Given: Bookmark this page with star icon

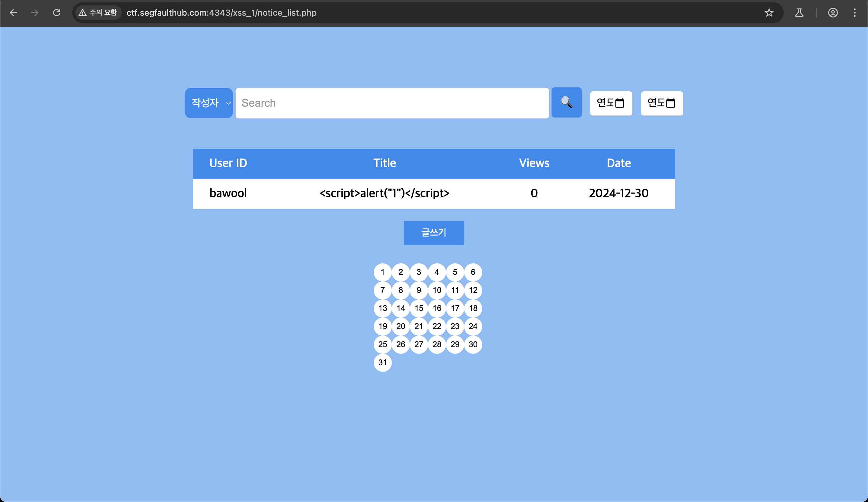Looking at the screenshot, I should coord(769,13).
